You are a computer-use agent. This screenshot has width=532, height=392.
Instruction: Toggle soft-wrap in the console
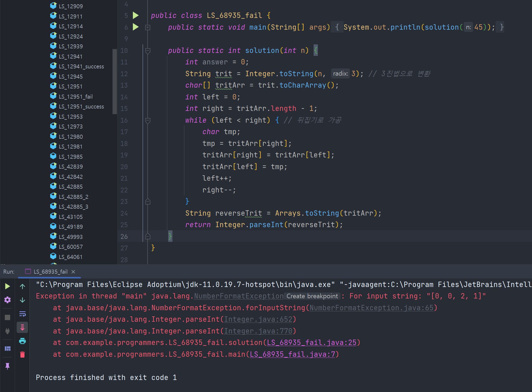[x=22, y=314]
